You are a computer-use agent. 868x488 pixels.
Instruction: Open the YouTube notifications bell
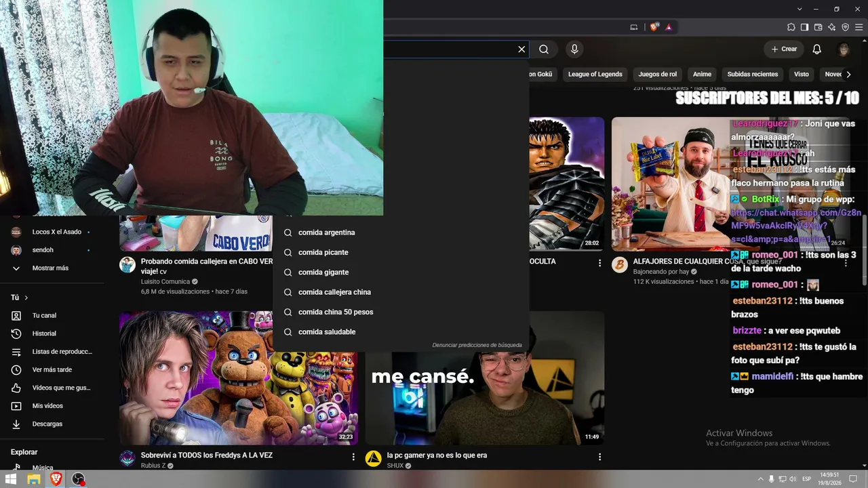pyautogui.click(x=817, y=49)
